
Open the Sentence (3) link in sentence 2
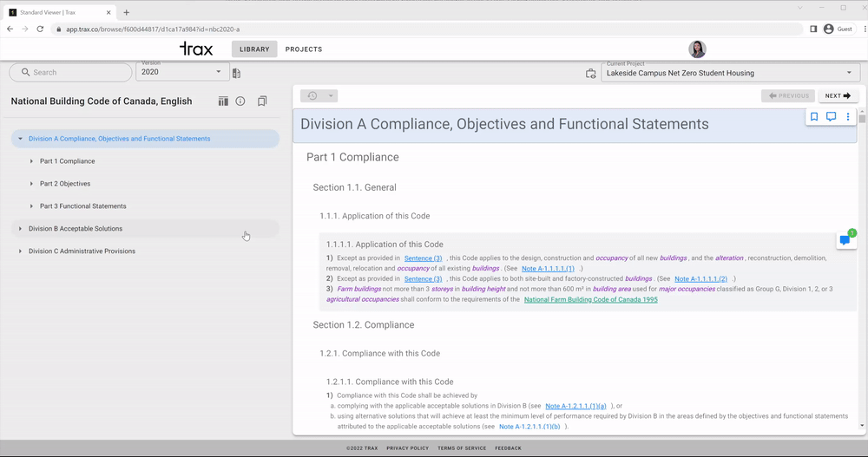423,279
